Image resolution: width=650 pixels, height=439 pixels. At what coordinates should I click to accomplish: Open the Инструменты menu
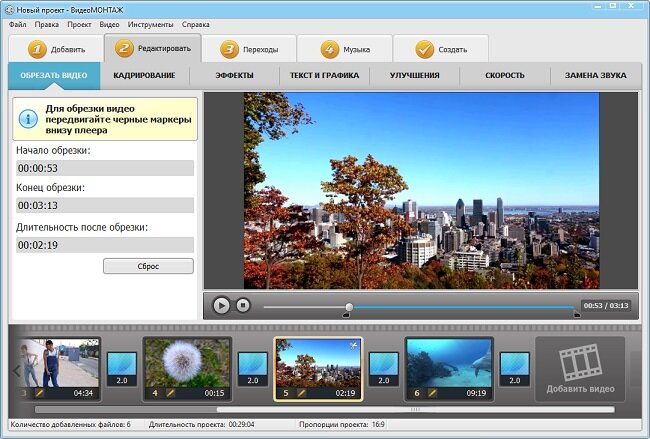click(x=150, y=24)
